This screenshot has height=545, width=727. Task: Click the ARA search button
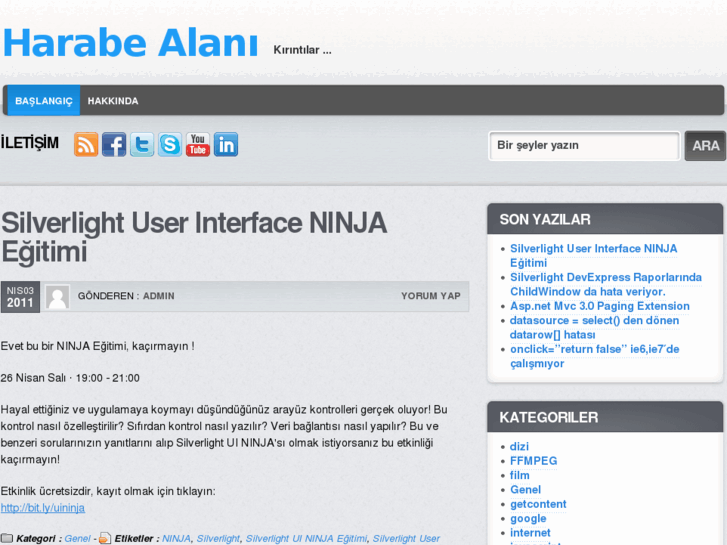click(705, 146)
